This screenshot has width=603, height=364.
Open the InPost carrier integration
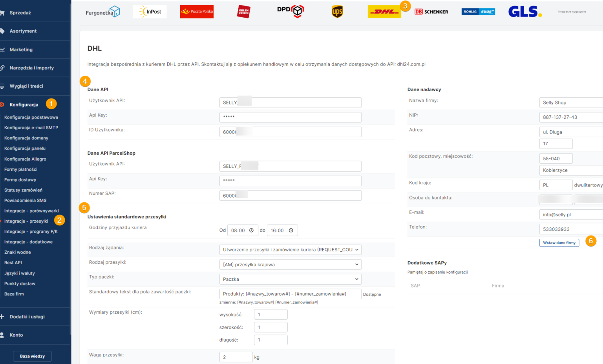[150, 11]
